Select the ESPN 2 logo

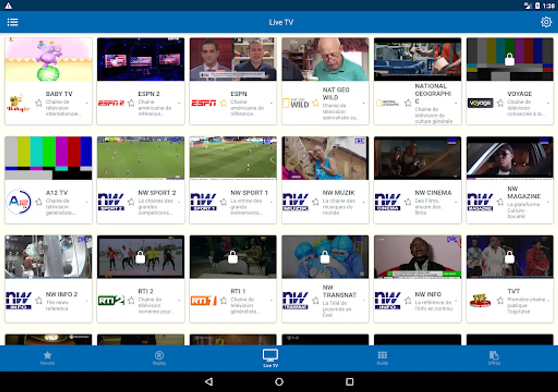pyautogui.click(x=111, y=103)
